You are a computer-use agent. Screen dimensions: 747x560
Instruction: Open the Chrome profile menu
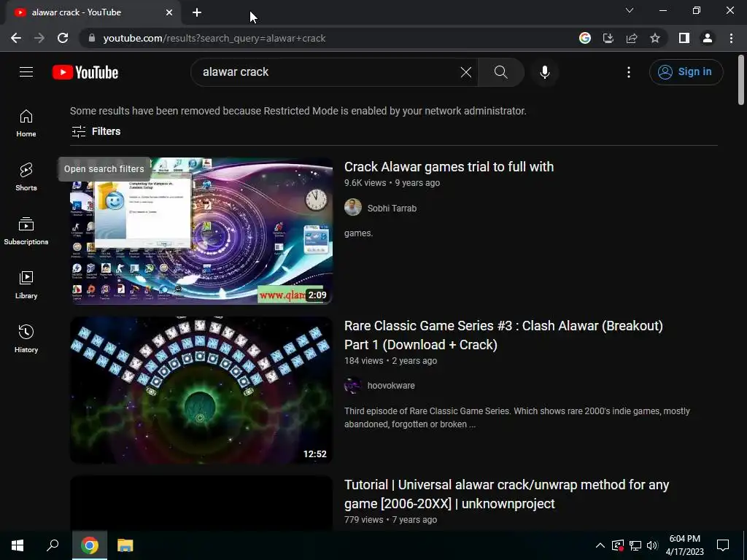coord(708,38)
